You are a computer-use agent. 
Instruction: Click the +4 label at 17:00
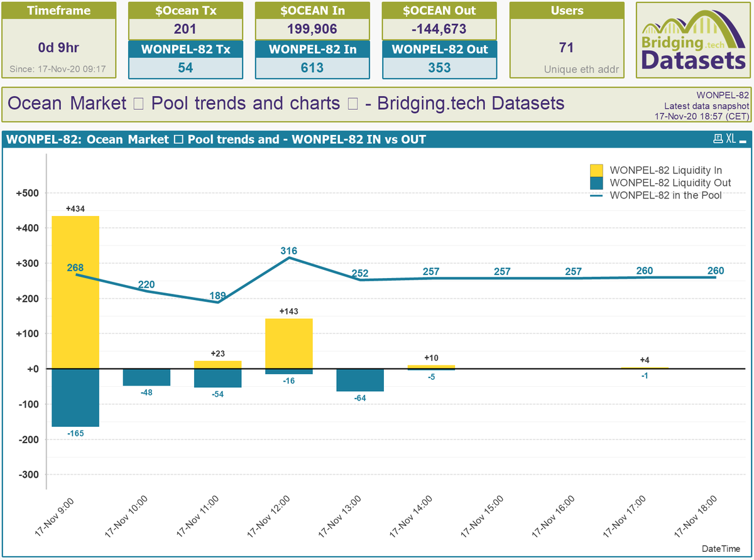(x=645, y=360)
